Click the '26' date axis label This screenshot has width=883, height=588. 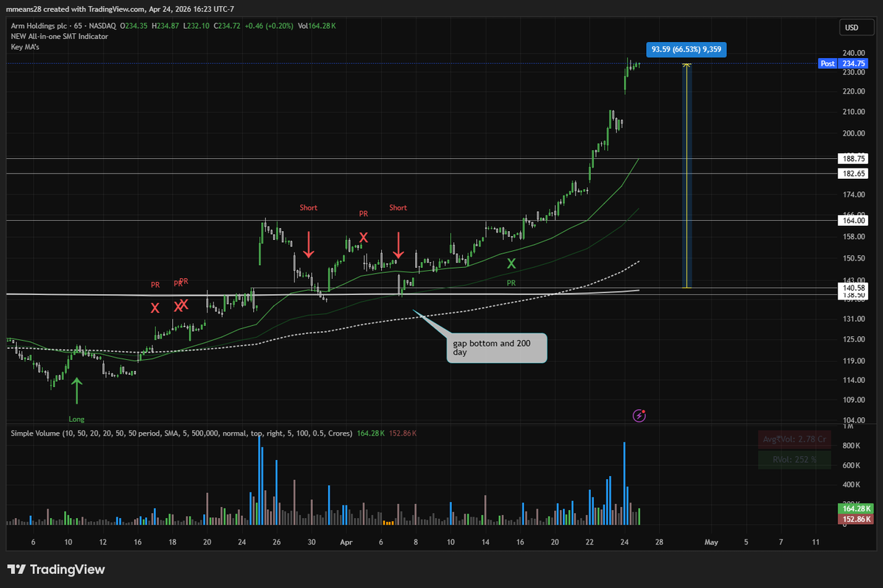click(x=277, y=542)
